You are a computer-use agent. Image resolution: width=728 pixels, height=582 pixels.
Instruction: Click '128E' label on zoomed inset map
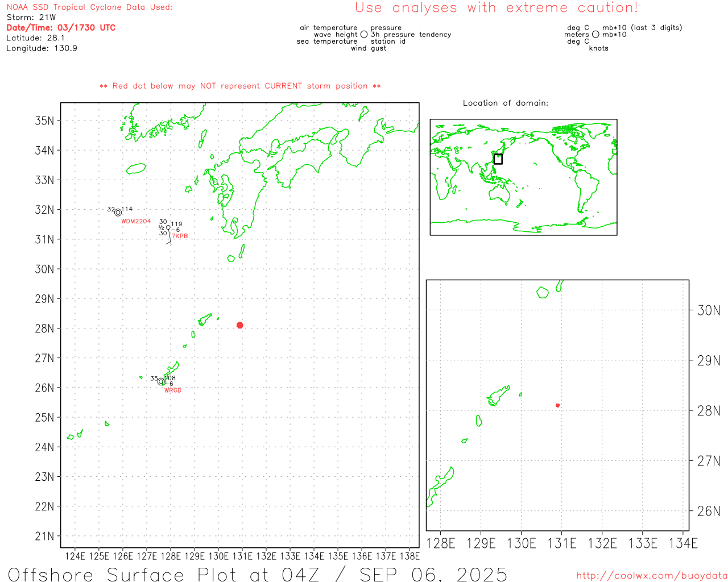pos(440,543)
